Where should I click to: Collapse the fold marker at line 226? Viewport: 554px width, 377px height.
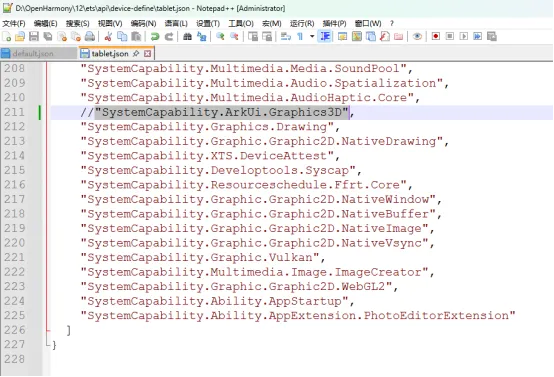click(47, 330)
